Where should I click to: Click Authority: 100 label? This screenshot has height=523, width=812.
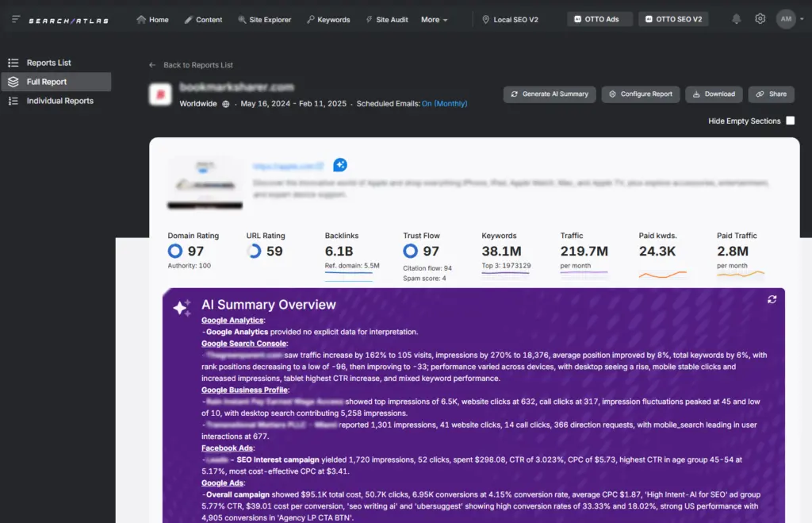pos(189,266)
